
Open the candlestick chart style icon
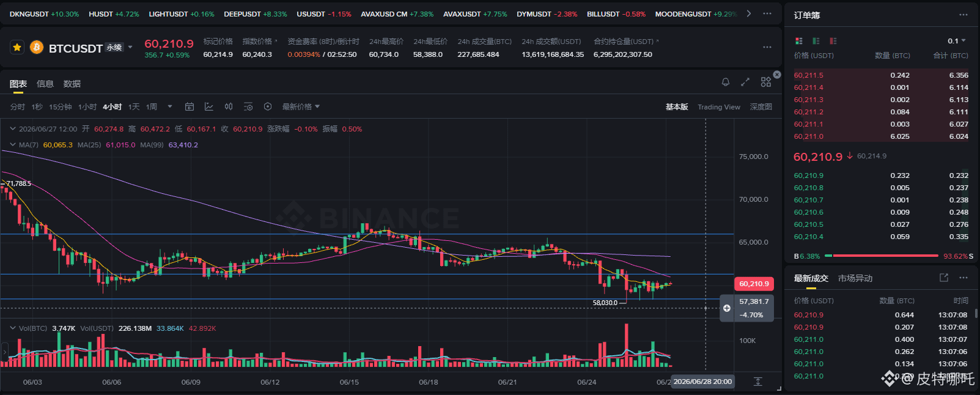point(229,107)
